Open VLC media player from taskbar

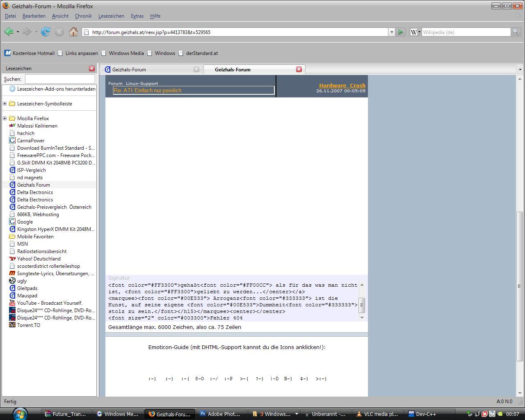(377, 414)
